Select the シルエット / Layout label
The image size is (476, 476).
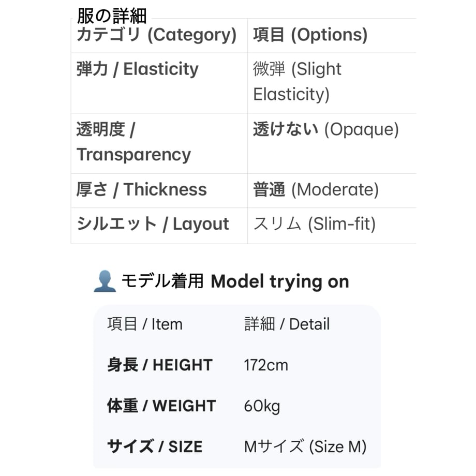tap(153, 224)
